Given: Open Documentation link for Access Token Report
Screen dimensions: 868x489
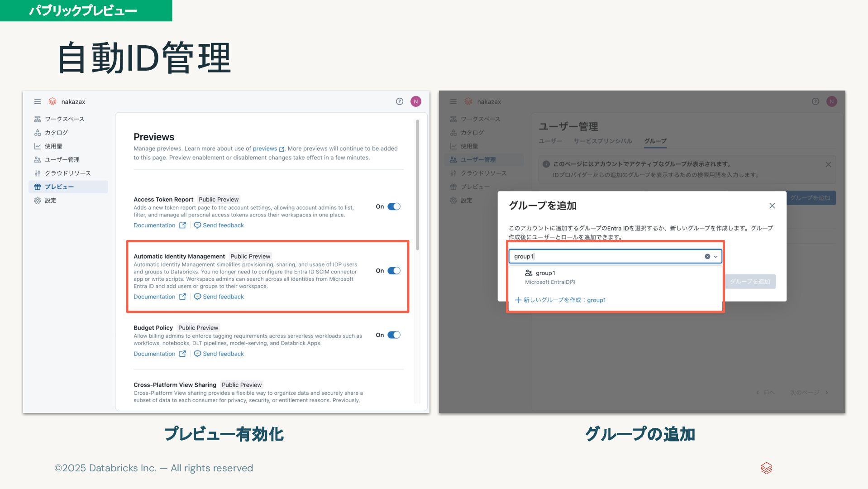Looking at the screenshot, I should coord(154,225).
